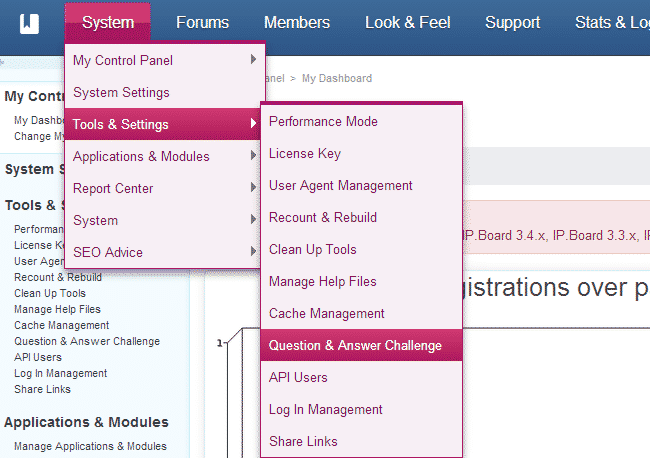Select License Key in the submenu
The height and width of the screenshot is (458, 650).
click(x=305, y=153)
